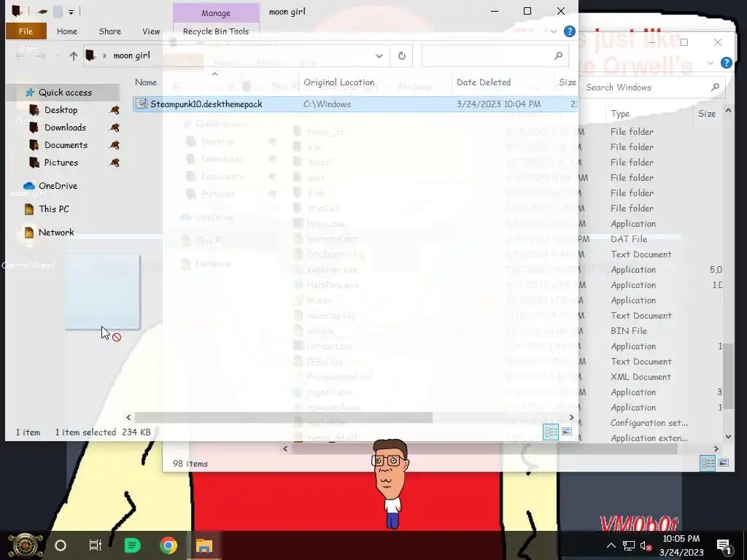Sort background window by Type column
Image resolution: width=747 pixels, height=560 pixels.
click(x=620, y=114)
